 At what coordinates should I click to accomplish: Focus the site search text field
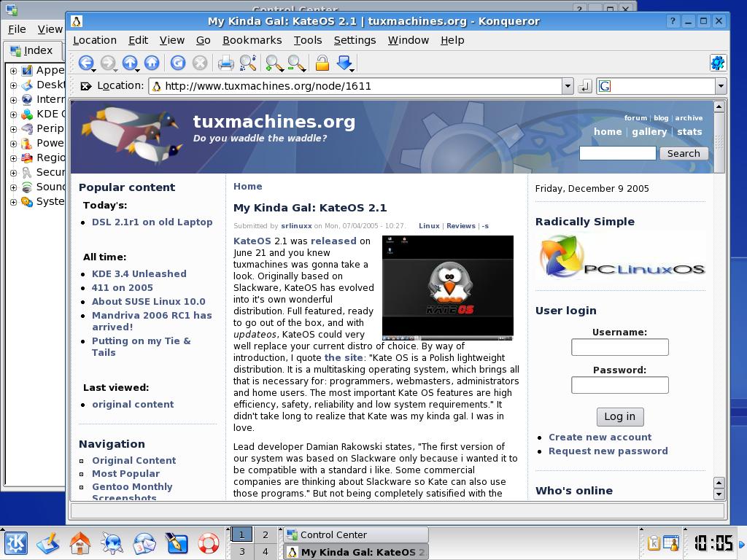[617, 153]
